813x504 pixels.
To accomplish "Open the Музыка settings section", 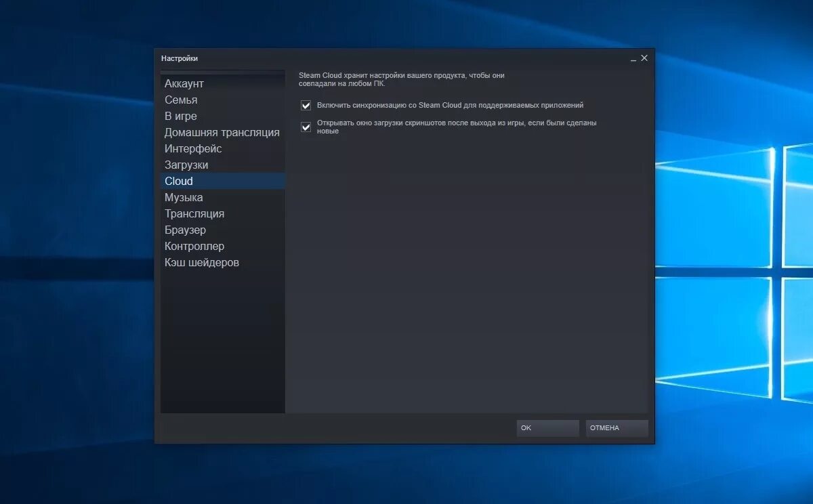I will pos(223,197).
